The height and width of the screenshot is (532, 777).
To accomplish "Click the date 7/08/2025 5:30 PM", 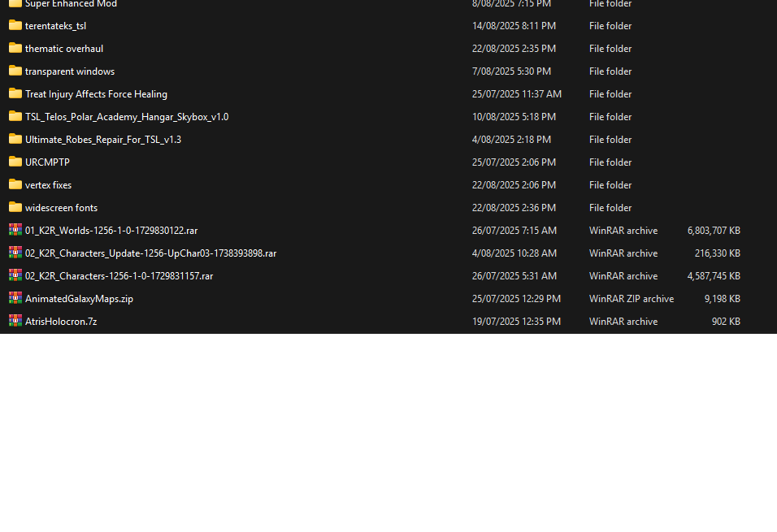I will (511, 71).
